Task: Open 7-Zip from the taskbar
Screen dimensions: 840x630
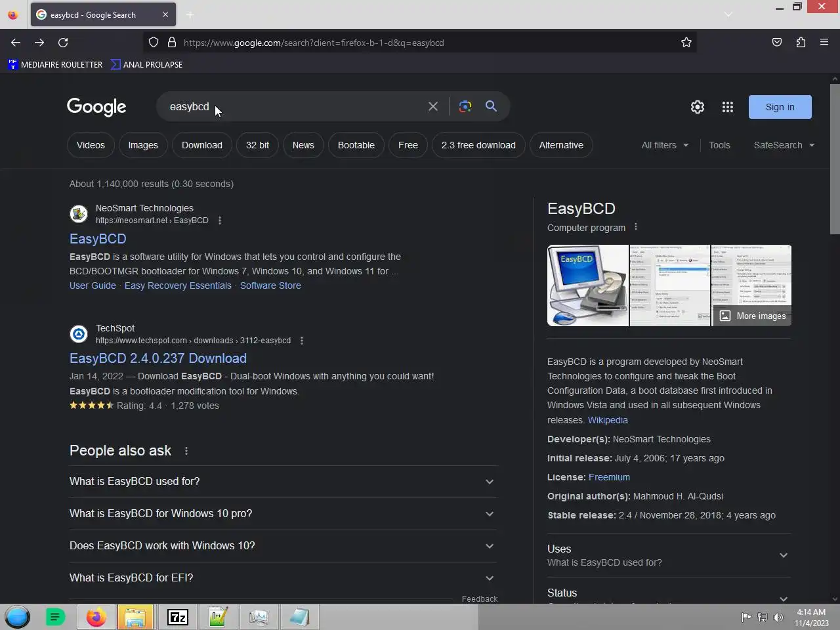Action: point(178,617)
